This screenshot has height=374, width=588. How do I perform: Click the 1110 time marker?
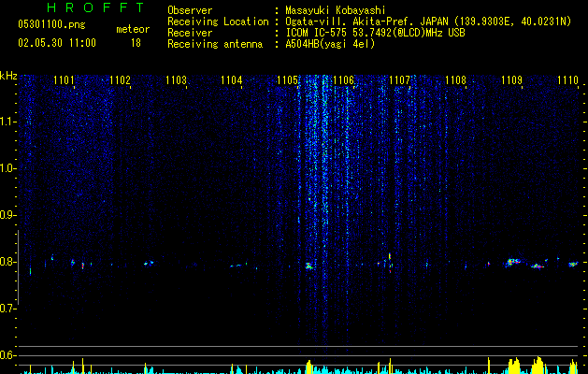[x=567, y=80]
